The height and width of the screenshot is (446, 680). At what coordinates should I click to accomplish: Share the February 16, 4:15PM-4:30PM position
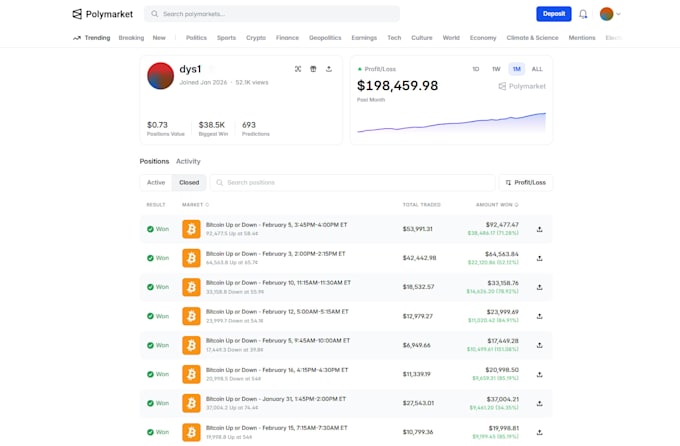[539, 374]
